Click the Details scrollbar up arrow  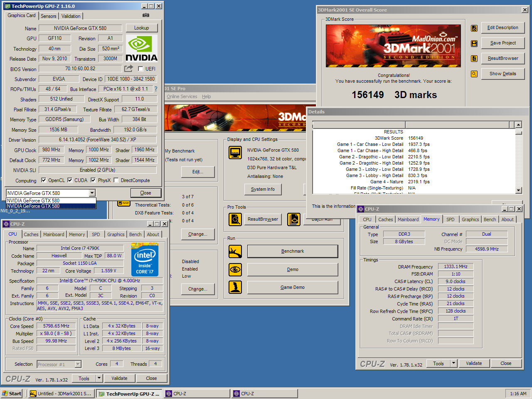click(x=518, y=125)
